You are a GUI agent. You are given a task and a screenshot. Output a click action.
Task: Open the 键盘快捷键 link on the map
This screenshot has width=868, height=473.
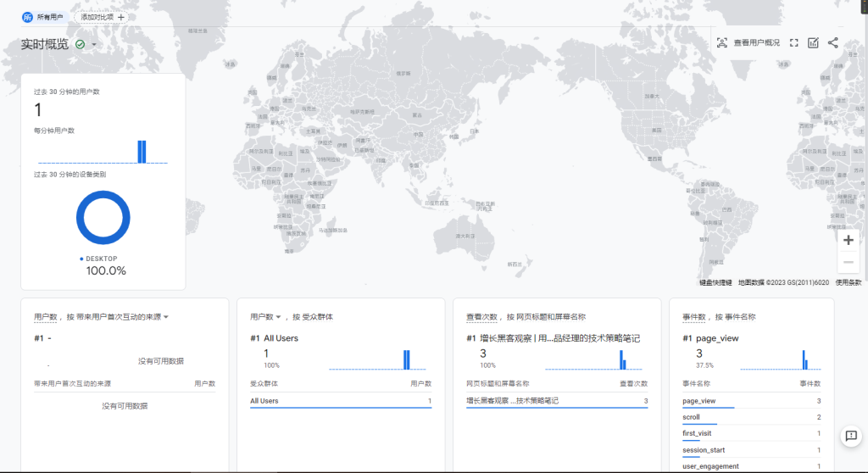click(716, 282)
